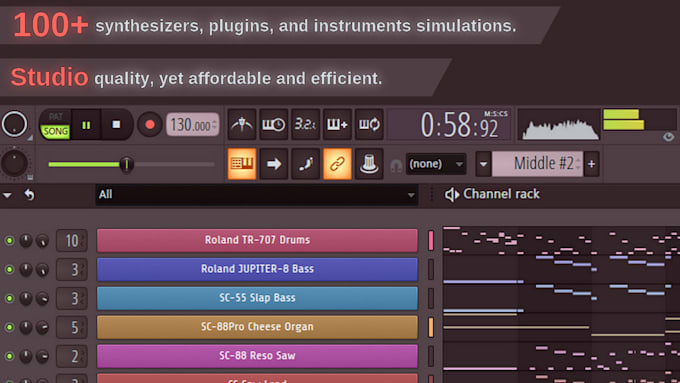Select Roland TR-707 Drums channel indicator
This screenshot has height=383, width=680.
(431, 240)
